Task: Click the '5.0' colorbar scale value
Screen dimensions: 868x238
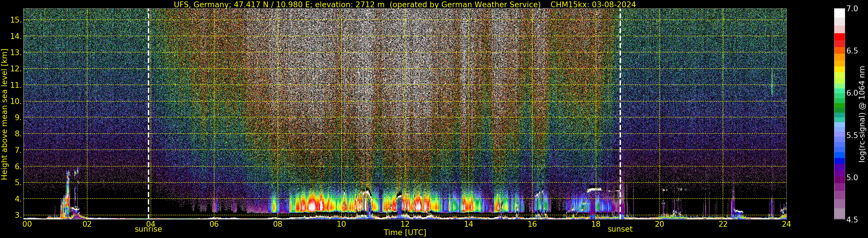Action: tap(852, 177)
